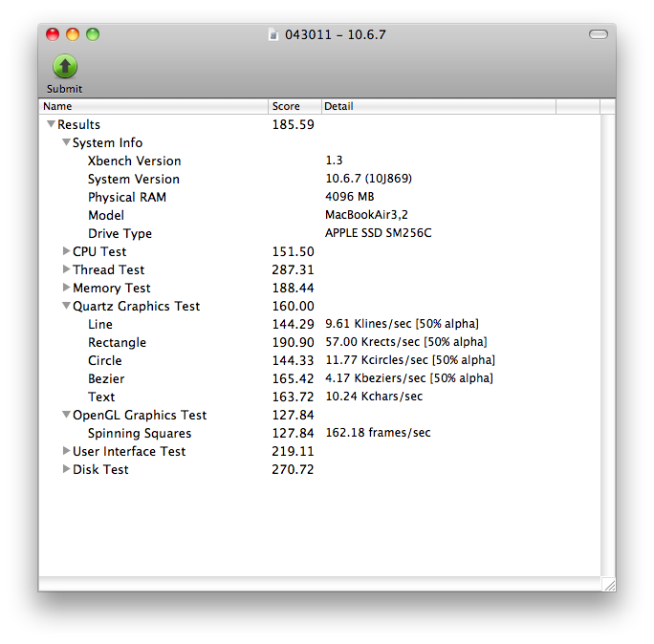
Task: Select the Line test row
Action: pos(319,324)
